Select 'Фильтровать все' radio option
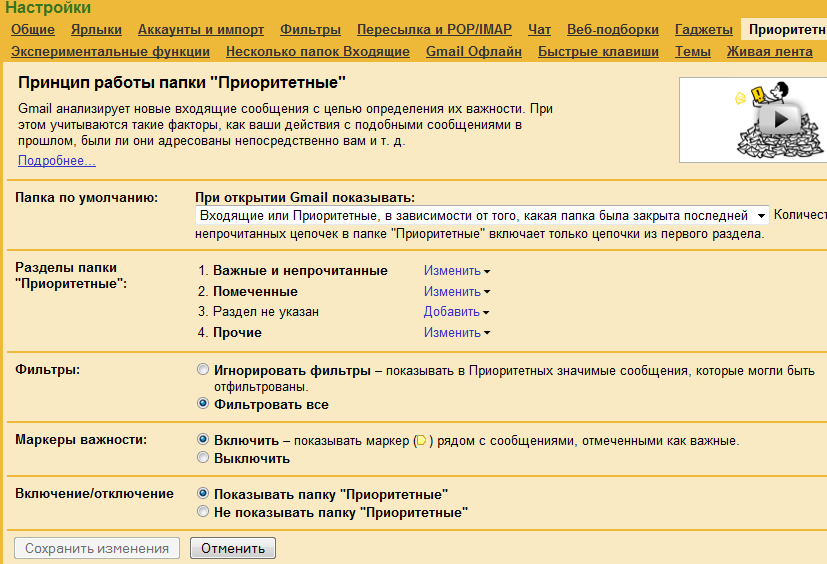This screenshot has width=827, height=564. click(204, 405)
